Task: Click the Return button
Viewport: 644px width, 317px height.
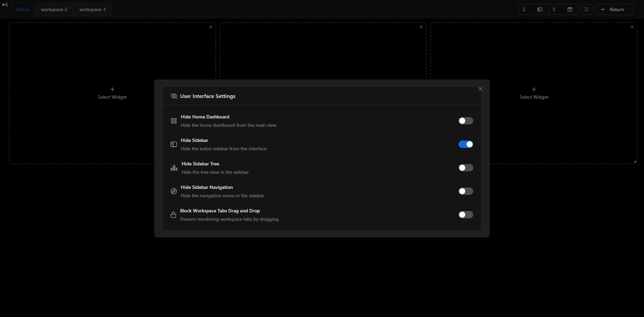Action: click(614, 9)
